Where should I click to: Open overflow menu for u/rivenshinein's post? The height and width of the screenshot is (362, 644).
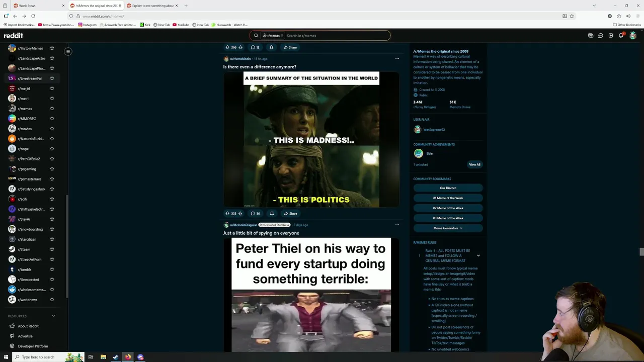click(397, 59)
